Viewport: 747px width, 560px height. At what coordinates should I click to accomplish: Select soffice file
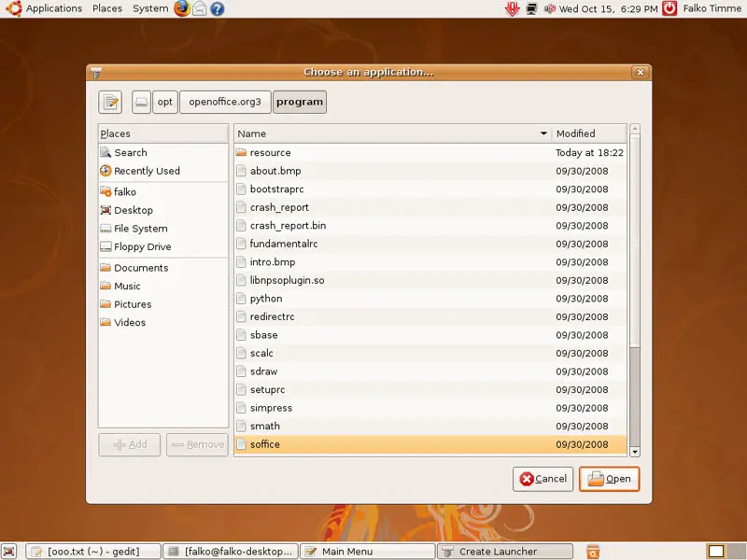coord(430,444)
